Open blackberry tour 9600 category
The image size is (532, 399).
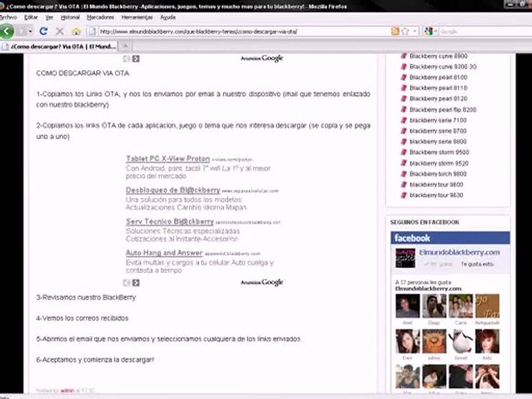[436, 185]
